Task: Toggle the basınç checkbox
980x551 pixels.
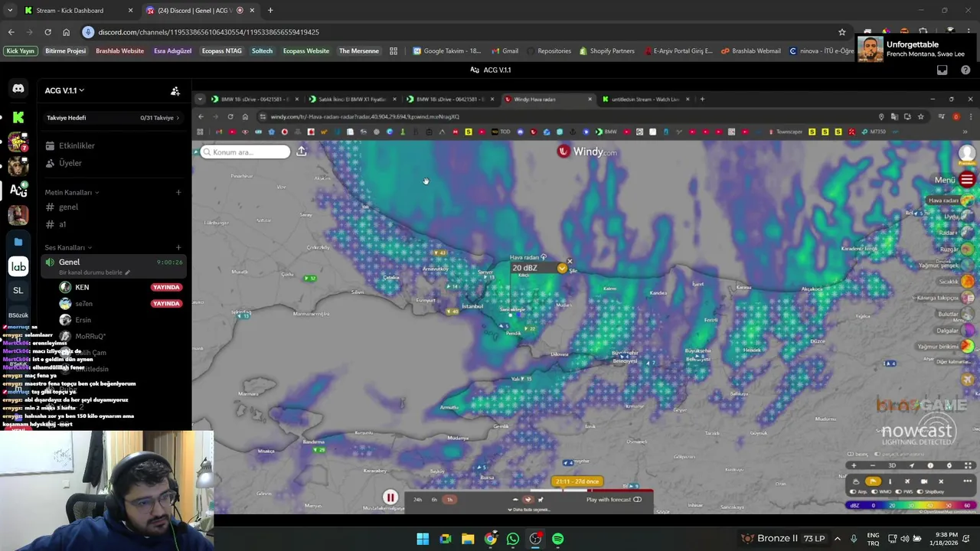Action: (851, 454)
